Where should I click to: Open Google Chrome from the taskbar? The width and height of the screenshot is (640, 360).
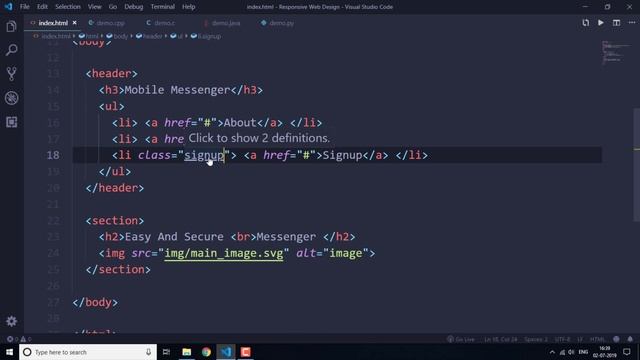(x=206, y=352)
